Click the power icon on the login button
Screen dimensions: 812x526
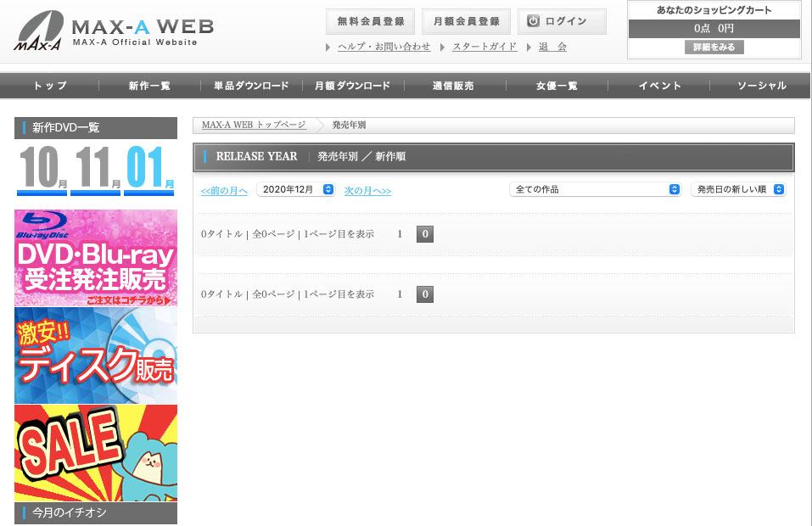tap(535, 20)
